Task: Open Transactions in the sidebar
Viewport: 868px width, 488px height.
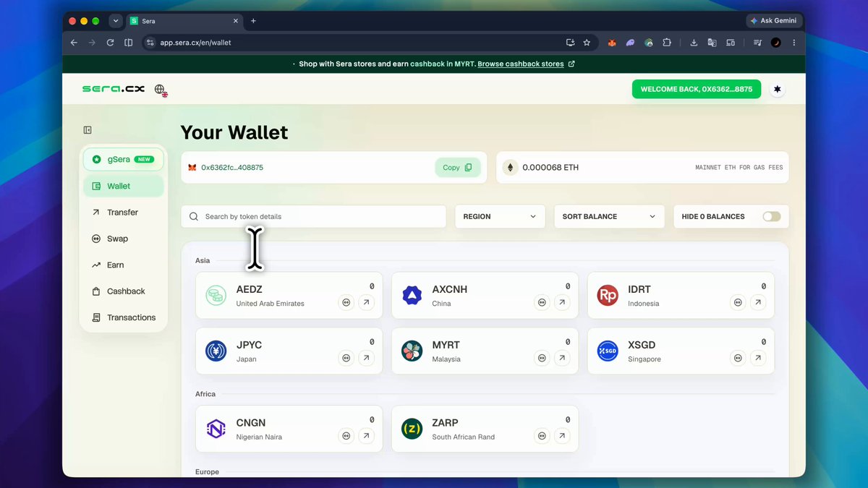Action: coord(124,317)
